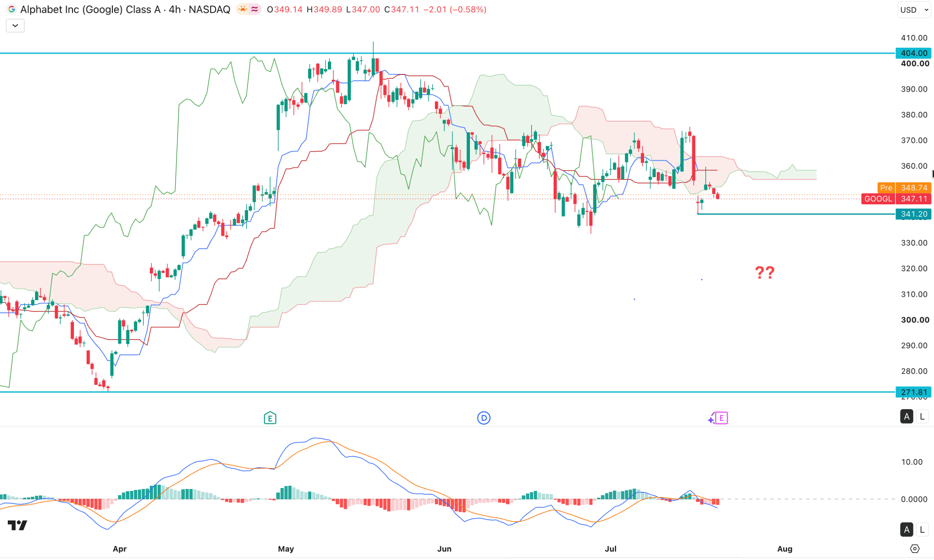Click the 400.00 price axis label
934x560 pixels.
(x=915, y=64)
